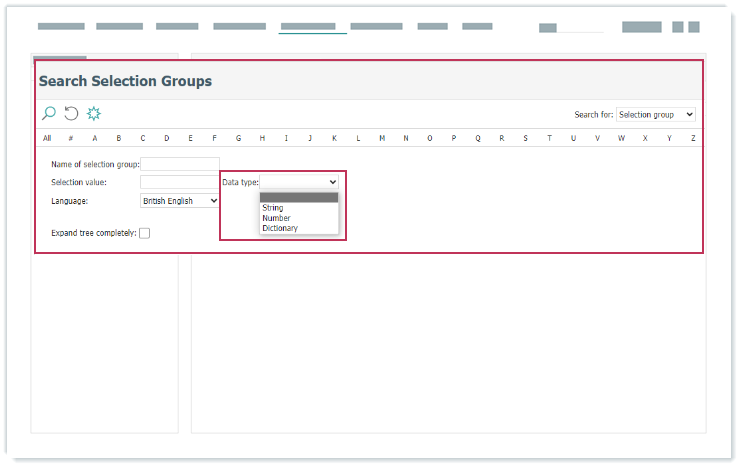Click the magnifying glass search icon
This screenshot has width=741, height=468.
[49, 114]
